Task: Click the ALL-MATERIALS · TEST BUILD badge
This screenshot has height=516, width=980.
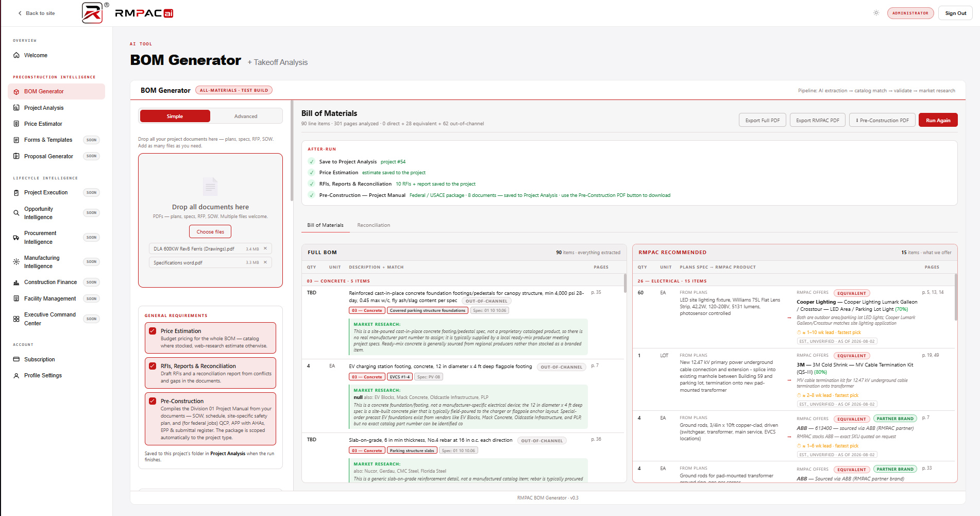Action: pyautogui.click(x=234, y=90)
